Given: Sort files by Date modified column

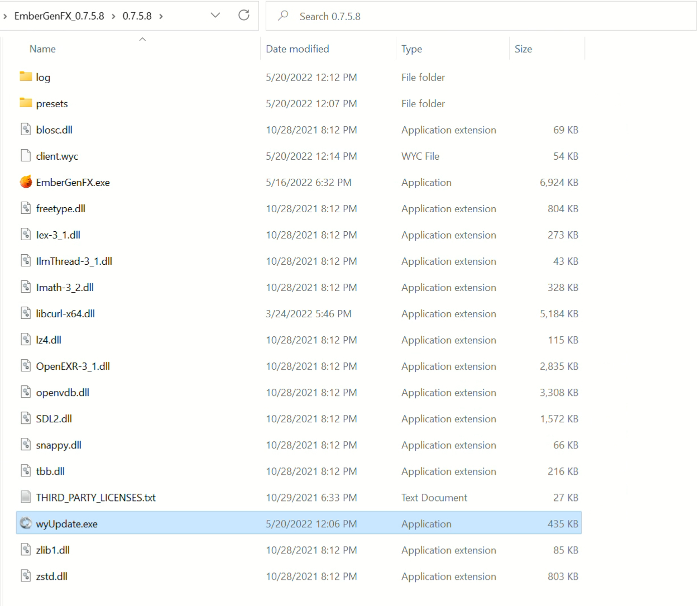Looking at the screenshot, I should coord(298,49).
